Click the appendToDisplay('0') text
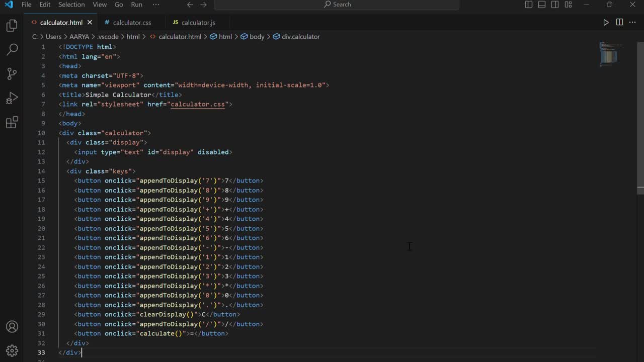Image resolution: width=644 pixels, height=362 pixels. (178, 295)
